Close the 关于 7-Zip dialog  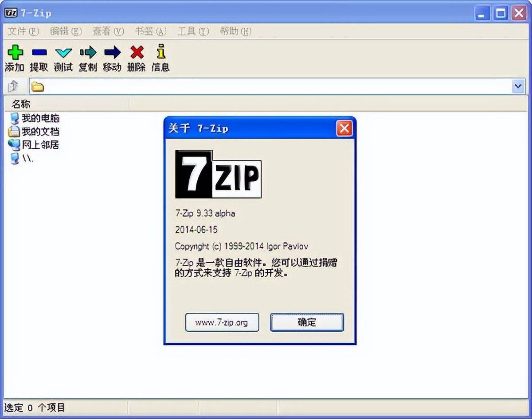[x=344, y=128]
